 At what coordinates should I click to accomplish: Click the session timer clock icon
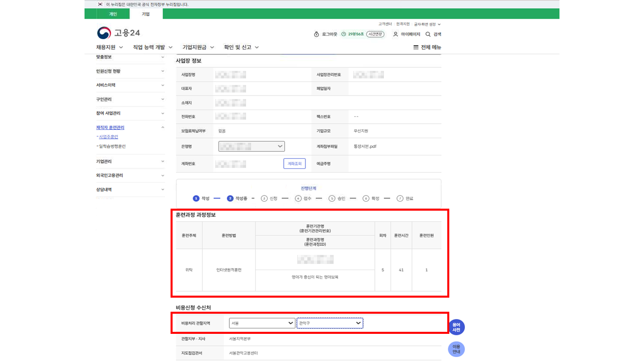point(344,34)
